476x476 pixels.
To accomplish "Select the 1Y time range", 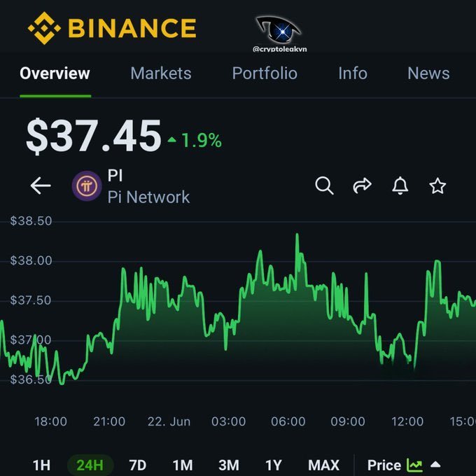I will pyautogui.click(x=274, y=465).
